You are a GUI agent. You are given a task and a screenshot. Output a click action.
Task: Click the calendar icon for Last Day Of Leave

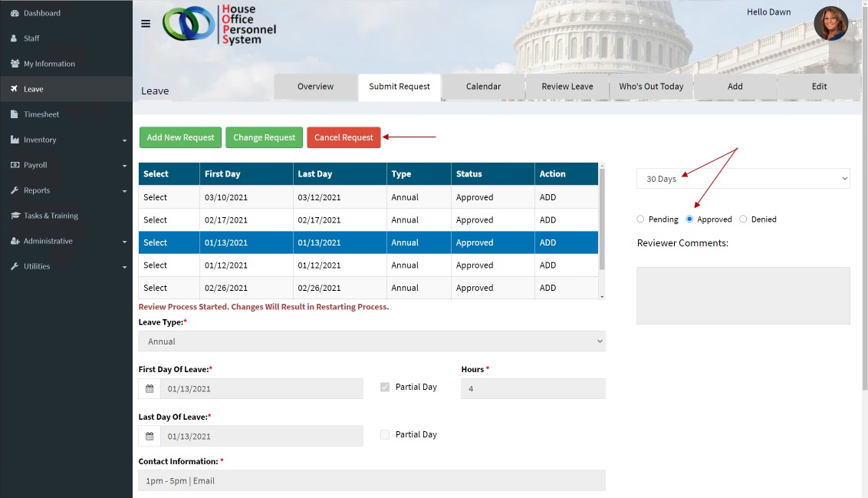pyautogui.click(x=150, y=437)
